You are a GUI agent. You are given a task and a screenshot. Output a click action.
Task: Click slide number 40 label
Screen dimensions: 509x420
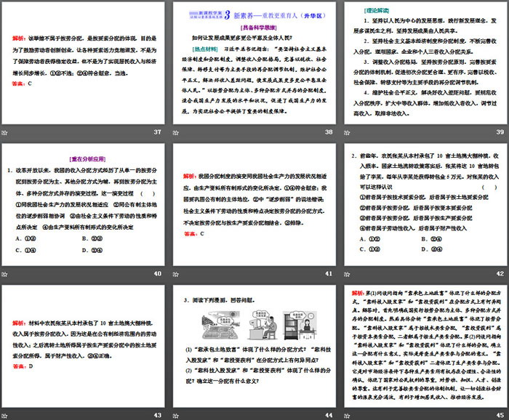coord(158,274)
